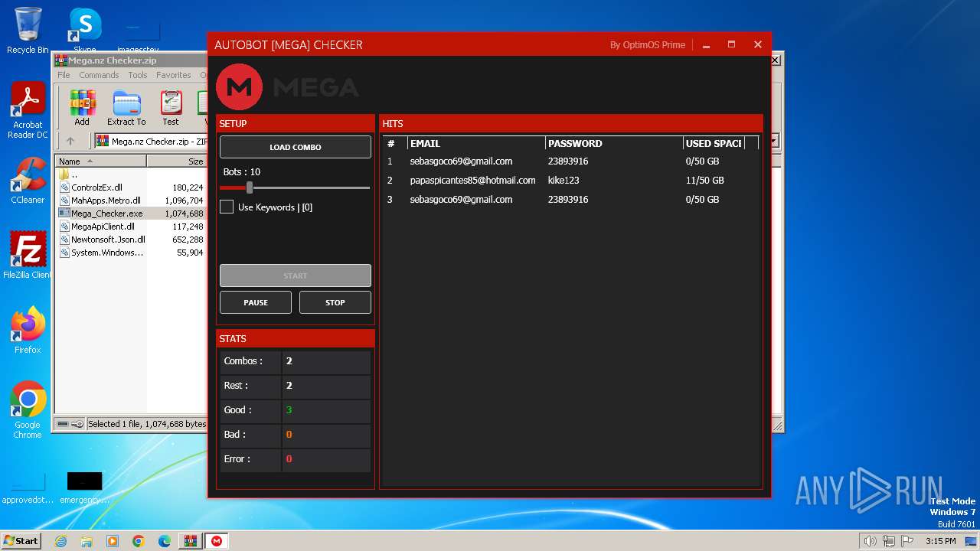This screenshot has height=551, width=980.
Task: Click the Action Center flag icon
Action: tap(908, 541)
